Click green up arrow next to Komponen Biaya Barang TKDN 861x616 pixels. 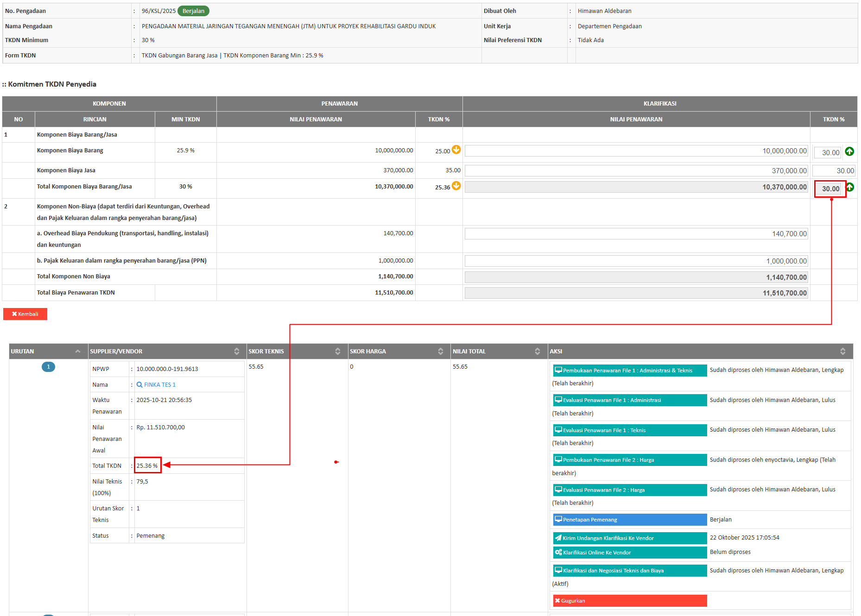pos(849,151)
